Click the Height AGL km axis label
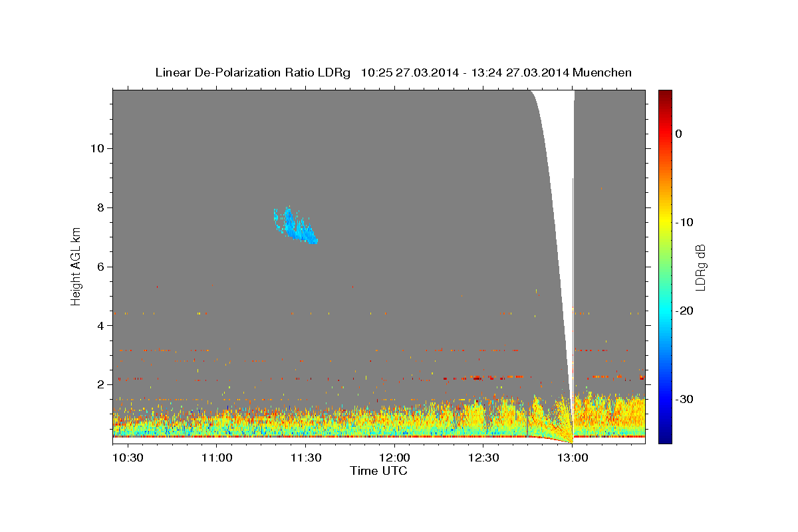Image resolution: width=798 pixels, height=532 pixels. [76, 267]
